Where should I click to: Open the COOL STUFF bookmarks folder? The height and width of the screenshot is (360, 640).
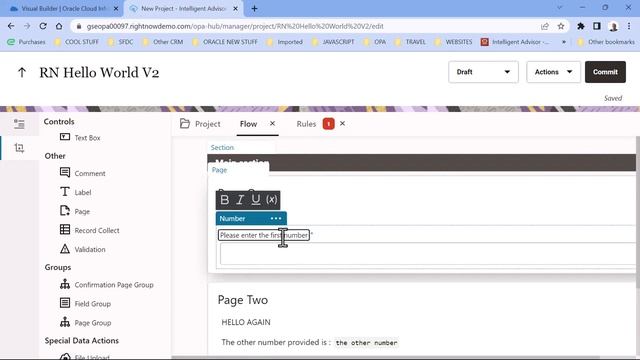pos(77,42)
